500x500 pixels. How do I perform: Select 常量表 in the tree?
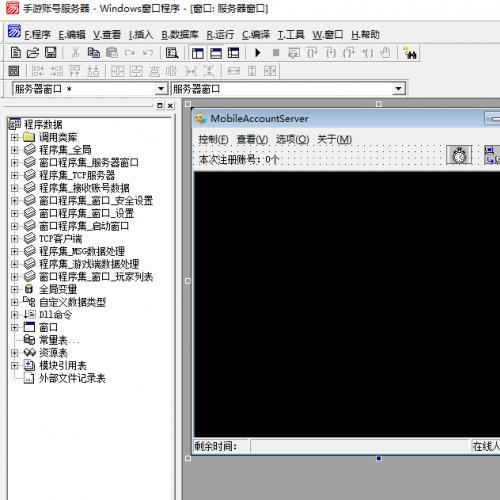[53, 340]
